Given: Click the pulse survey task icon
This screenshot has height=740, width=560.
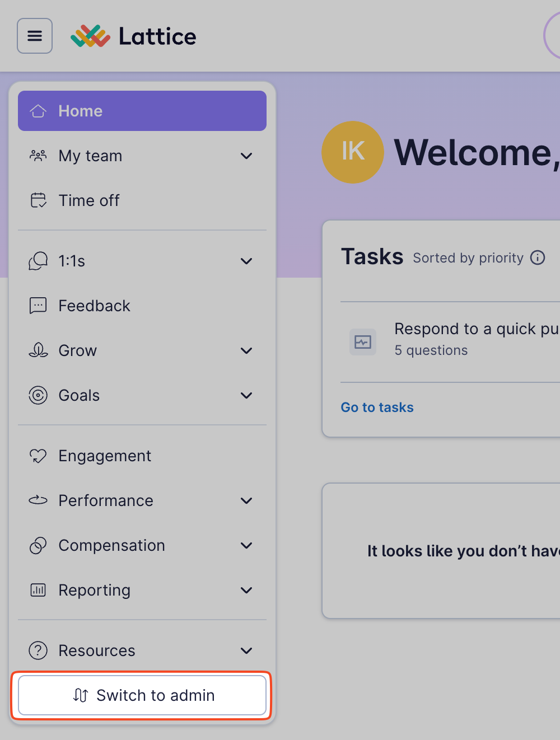Looking at the screenshot, I should click(x=363, y=341).
